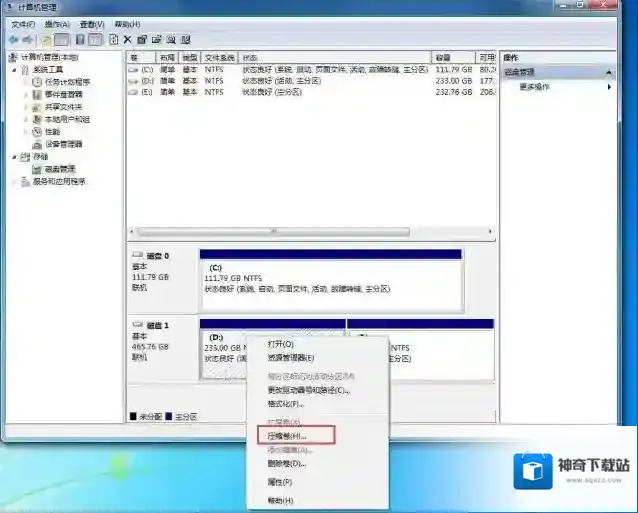Screen dimensions: 638x513
Task: Click the 事件查看器 icon in tree
Action: click(x=38, y=94)
